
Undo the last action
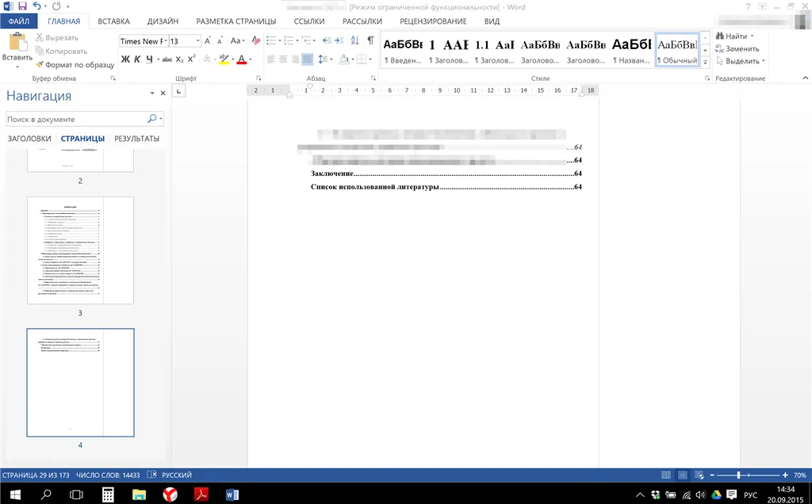point(36,6)
